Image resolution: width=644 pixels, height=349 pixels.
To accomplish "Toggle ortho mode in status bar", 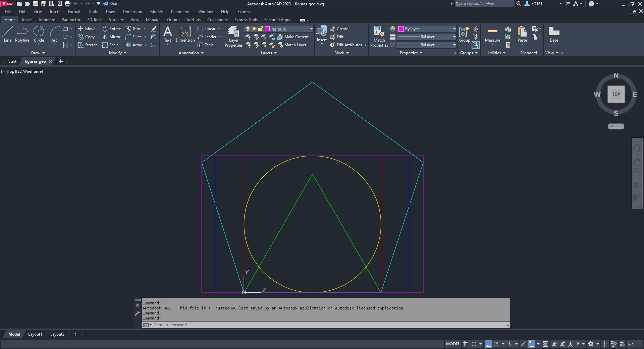I will 488,344.
